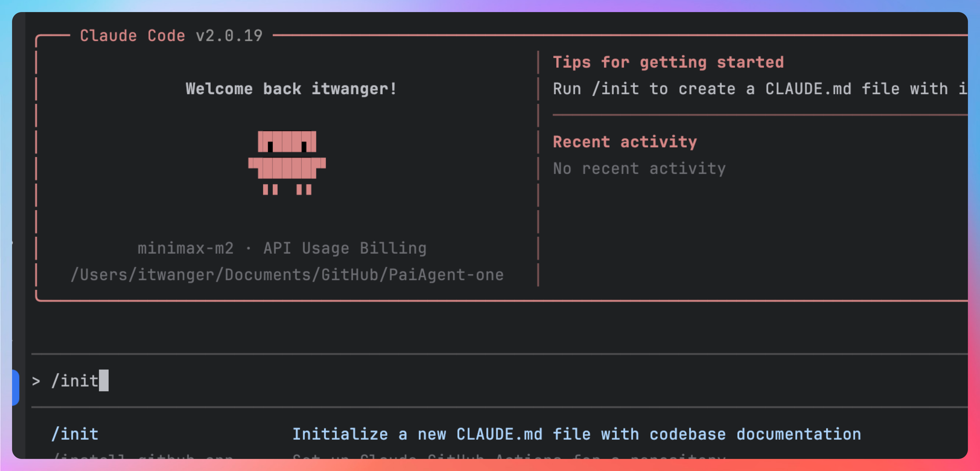Click the "No recent activity" text
Viewport: 980px width, 471px height.
click(x=639, y=168)
